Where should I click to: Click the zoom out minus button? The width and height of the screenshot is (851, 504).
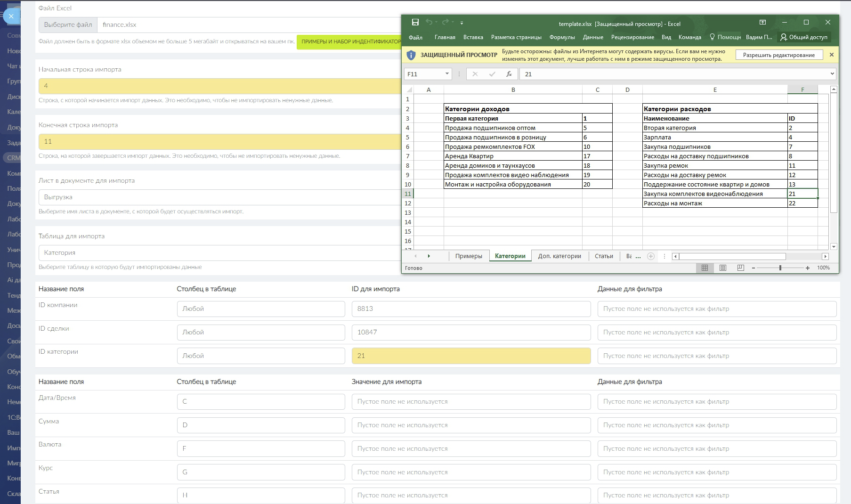pos(754,268)
